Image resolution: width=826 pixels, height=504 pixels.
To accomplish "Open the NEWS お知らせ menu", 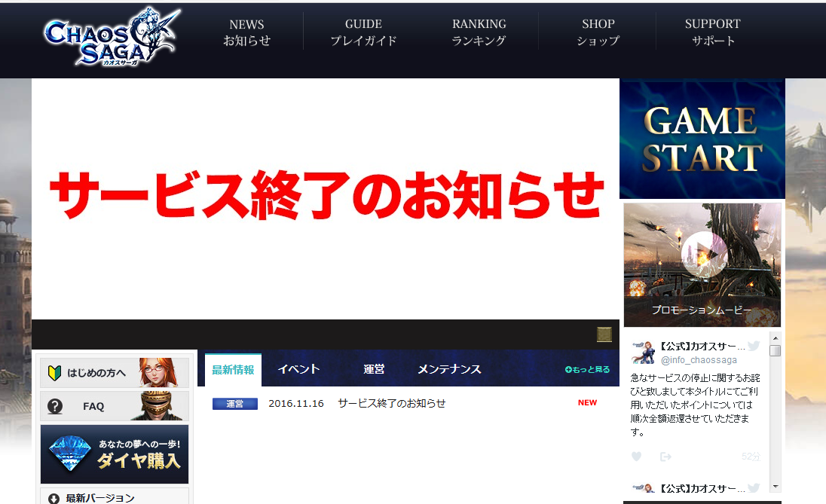I will 246,33.
